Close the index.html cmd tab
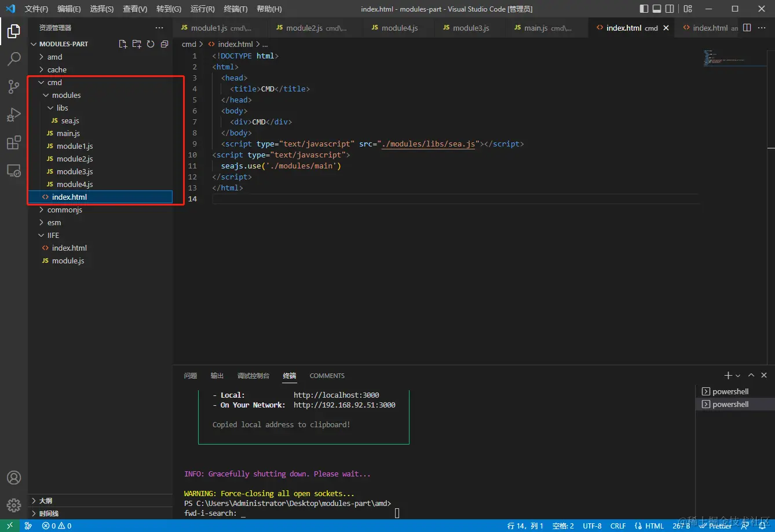Viewport: 775px width, 532px height. click(x=666, y=28)
